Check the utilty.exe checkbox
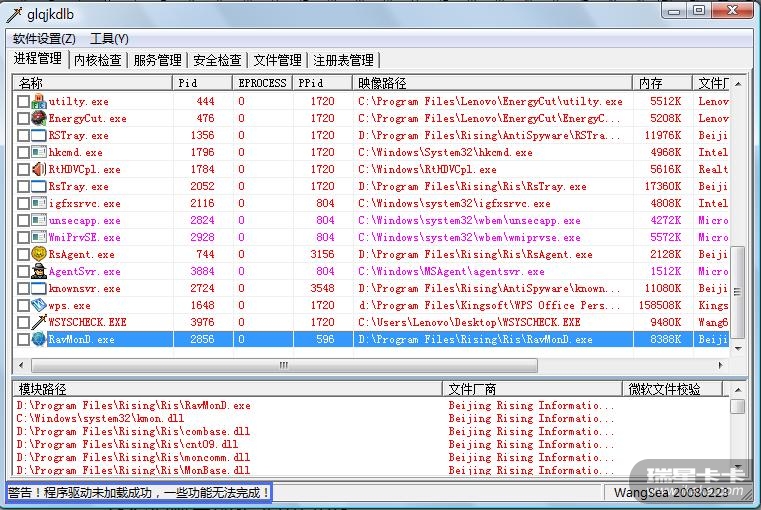Screen dimensions: 761x510 coord(23,101)
